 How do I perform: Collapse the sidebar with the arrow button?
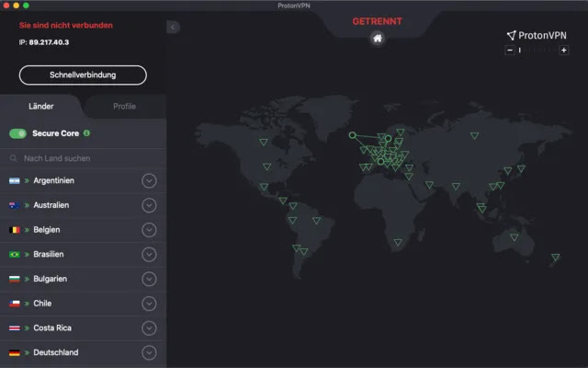(173, 27)
